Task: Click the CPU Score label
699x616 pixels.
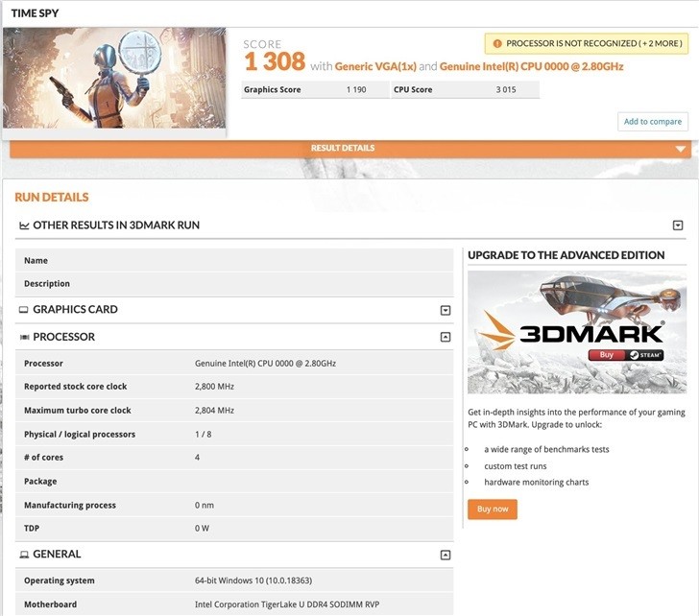Action: 413,89
